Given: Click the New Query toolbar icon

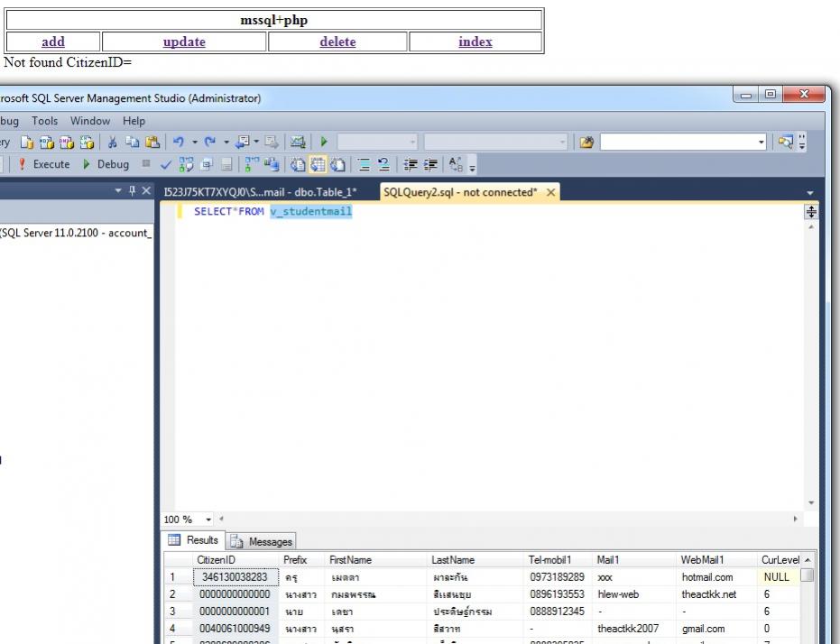Looking at the screenshot, I should [27, 142].
